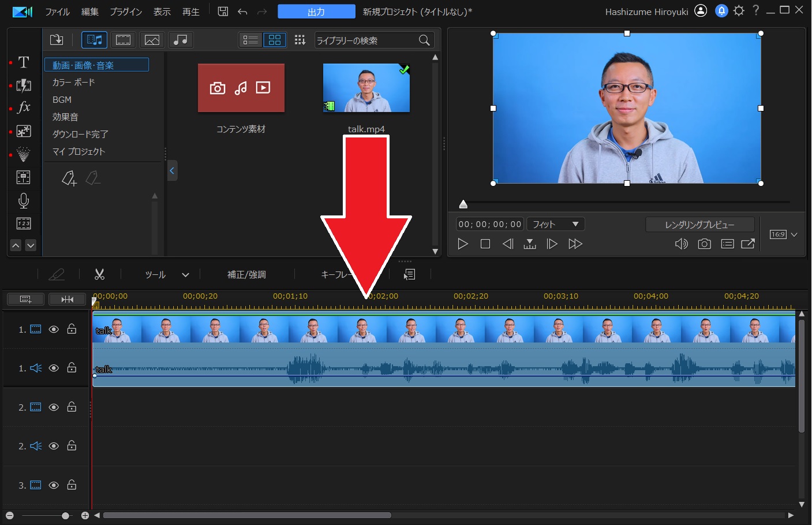This screenshot has height=525, width=812.
Task: Lock video track 1
Action: pyautogui.click(x=72, y=329)
